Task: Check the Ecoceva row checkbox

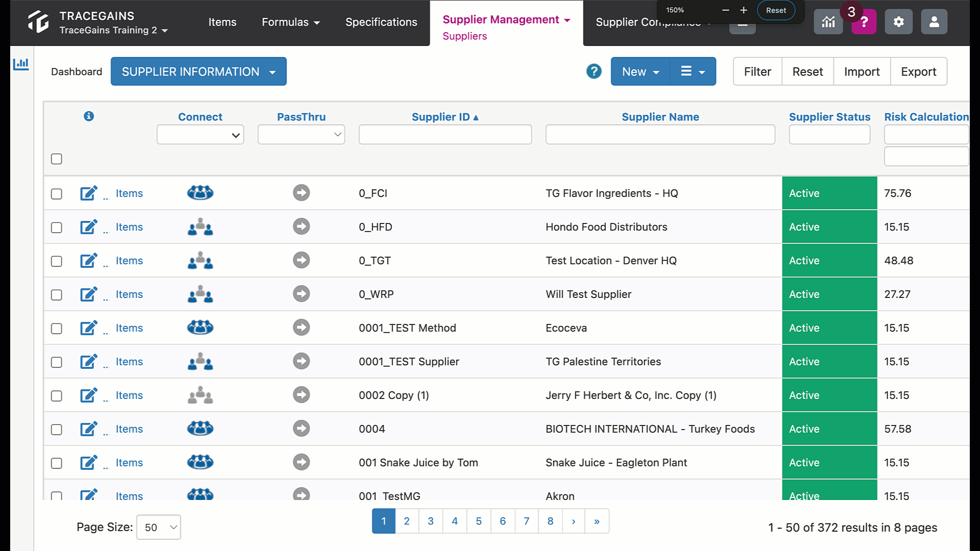Action: (x=57, y=329)
